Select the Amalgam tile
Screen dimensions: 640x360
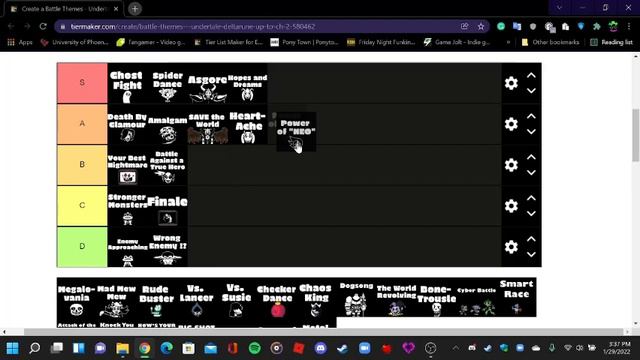(x=167, y=124)
